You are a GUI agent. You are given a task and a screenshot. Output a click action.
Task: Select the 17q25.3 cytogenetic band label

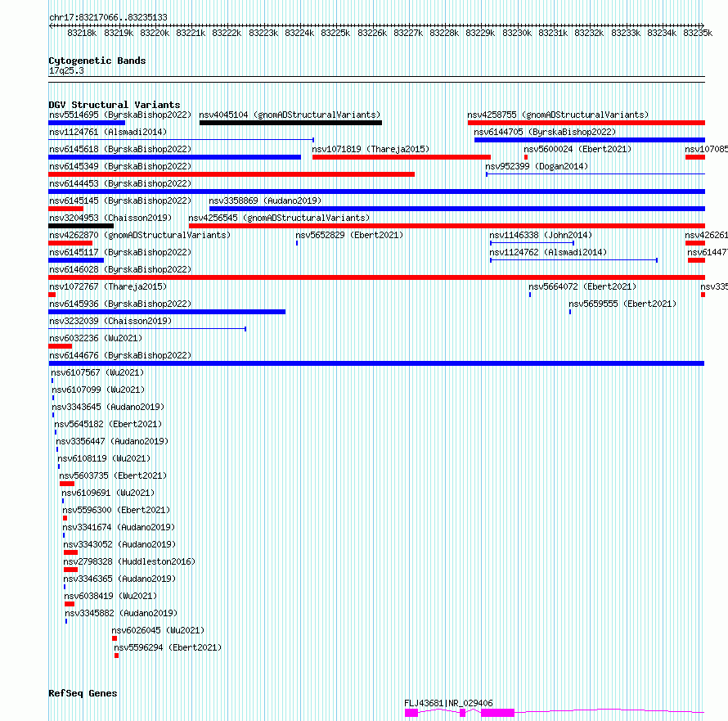(66, 70)
